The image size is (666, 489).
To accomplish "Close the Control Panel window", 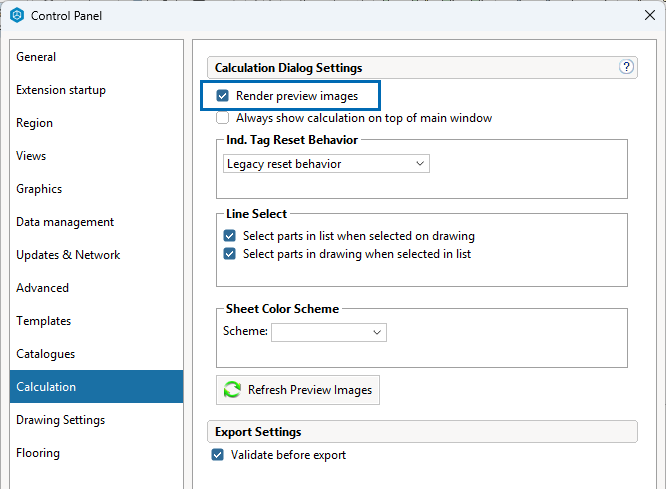I will (x=649, y=15).
